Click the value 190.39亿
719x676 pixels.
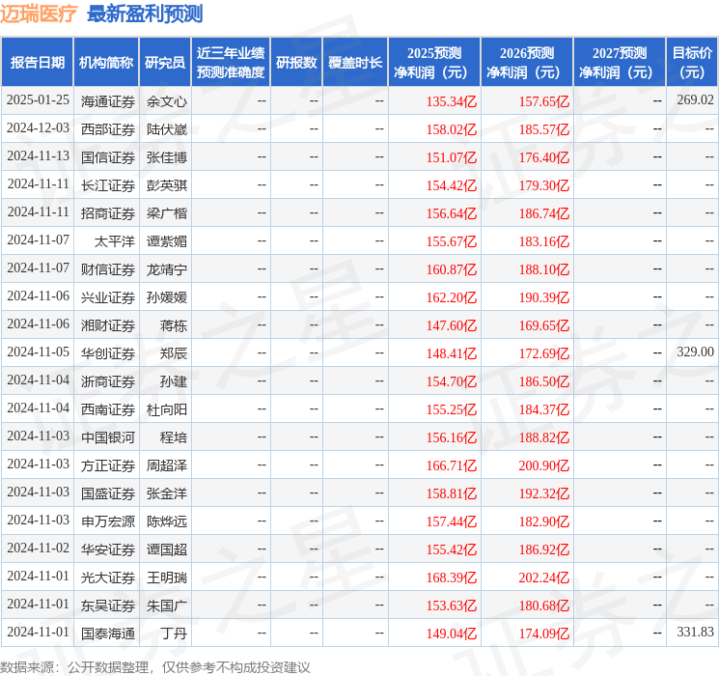[x=544, y=298]
